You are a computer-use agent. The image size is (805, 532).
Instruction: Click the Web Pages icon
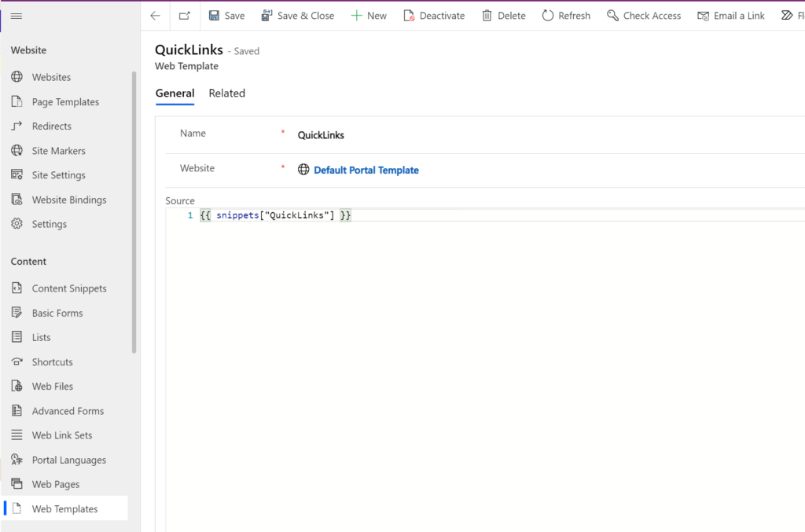coord(17,484)
